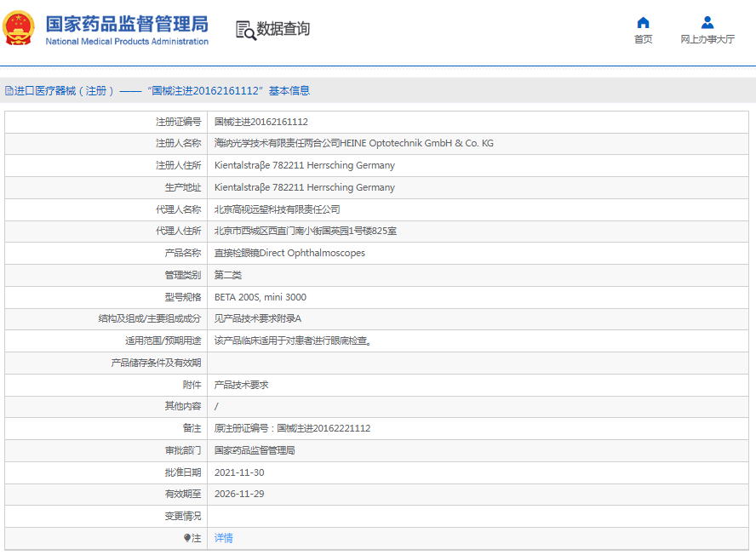
Task: Click the 数据查询 heading
Action: (x=283, y=29)
